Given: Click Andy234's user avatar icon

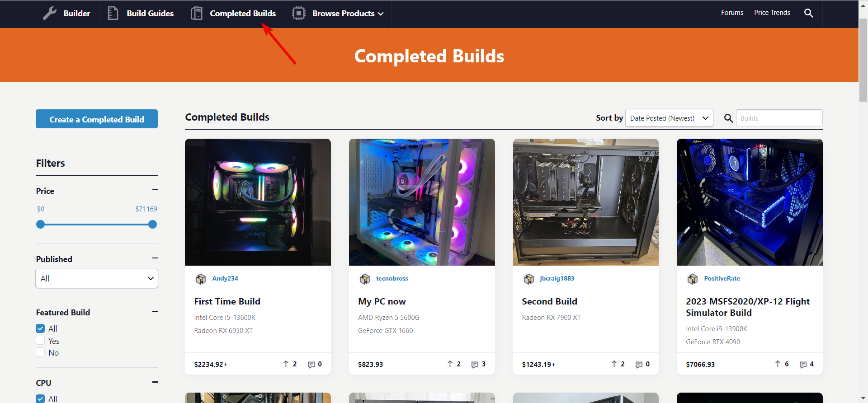Looking at the screenshot, I should click(x=201, y=279).
